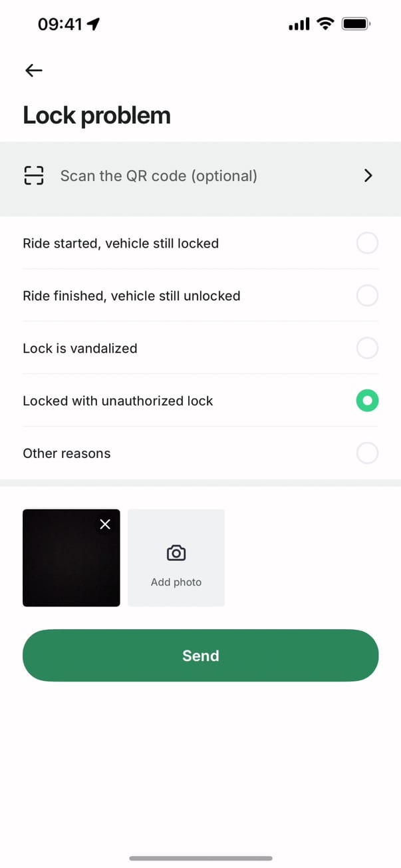Tap the home indicator bar
401x868 pixels.
(200, 858)
